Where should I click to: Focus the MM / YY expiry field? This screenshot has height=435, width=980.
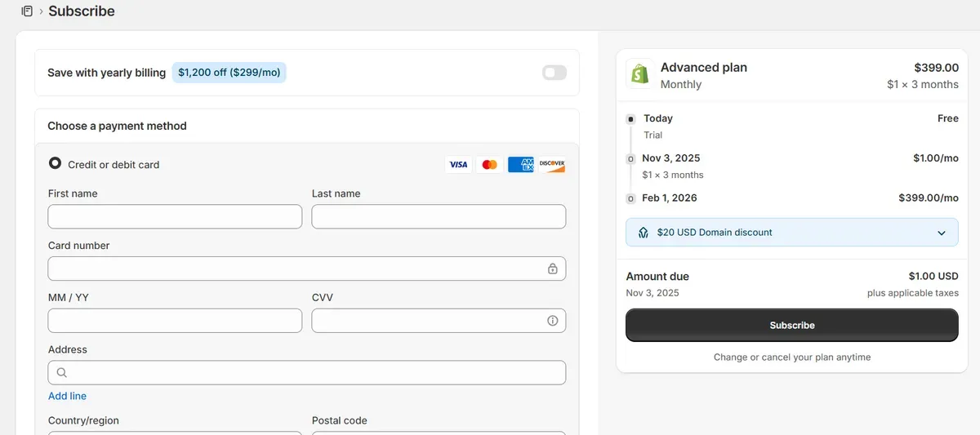pos(175,321)
